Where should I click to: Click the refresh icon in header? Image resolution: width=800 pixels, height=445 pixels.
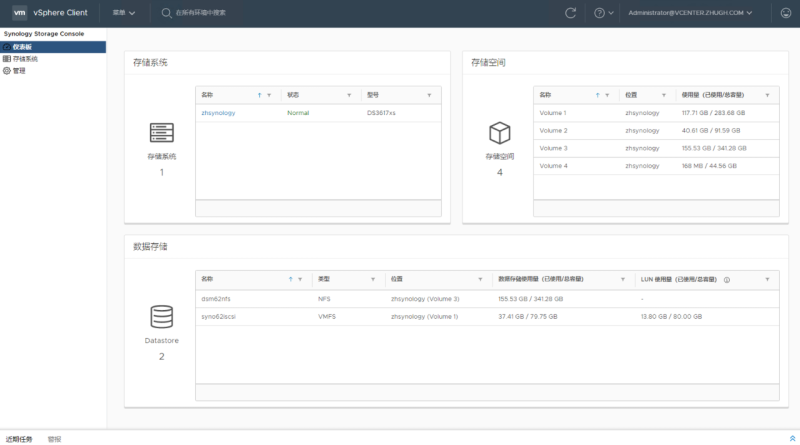[570, 13]
